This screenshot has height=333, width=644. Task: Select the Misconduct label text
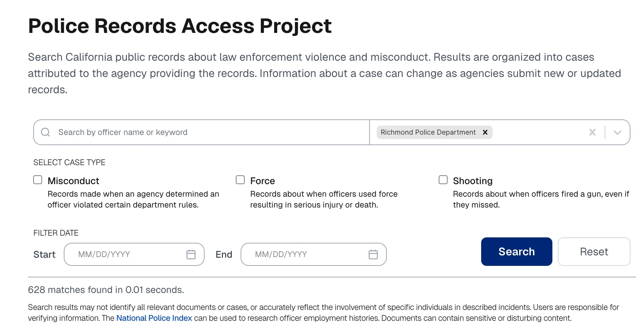tap(73, 181)
